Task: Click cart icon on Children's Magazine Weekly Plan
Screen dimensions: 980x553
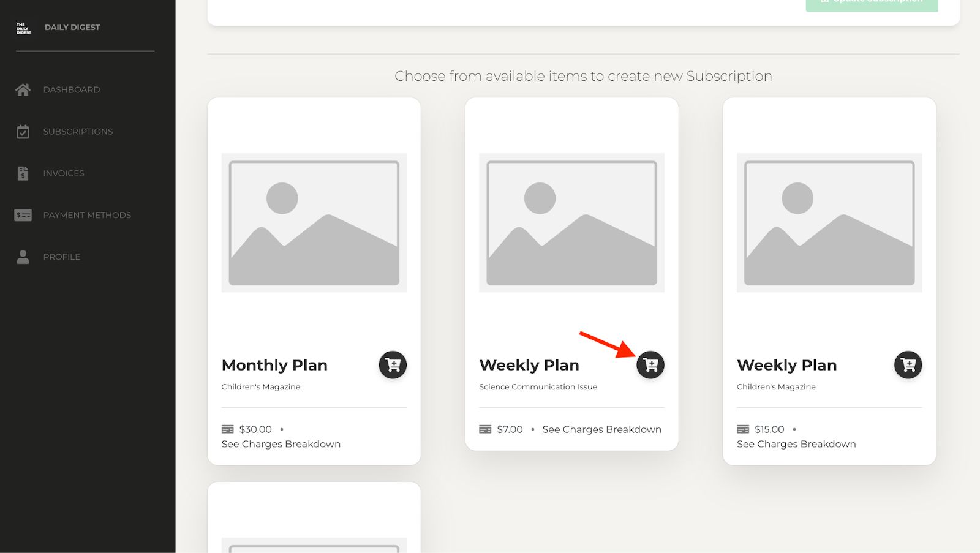Action: pyautogui.click(x=908, y=364)
